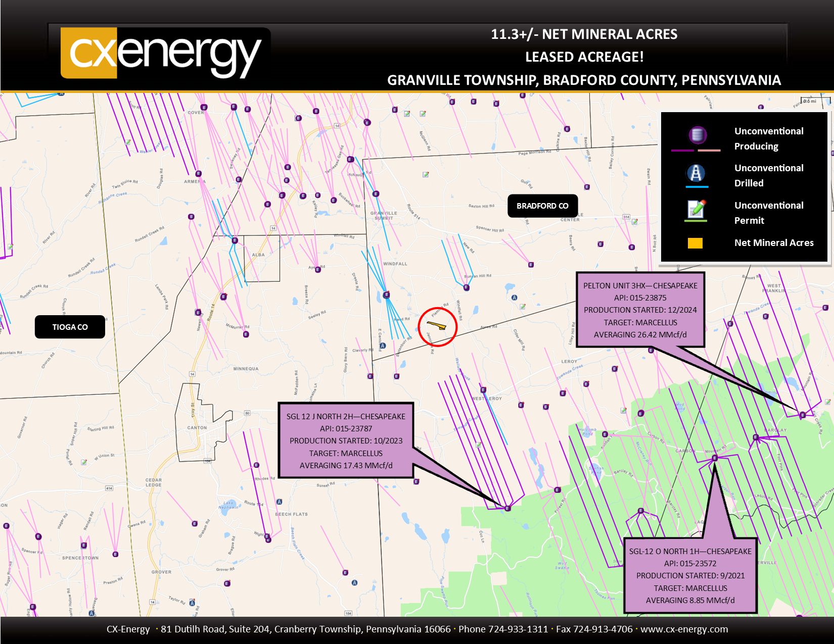Click the well marker above SGL-12 O callout
This screenshot has height=644, width=834.
click(x=715, y=458)
